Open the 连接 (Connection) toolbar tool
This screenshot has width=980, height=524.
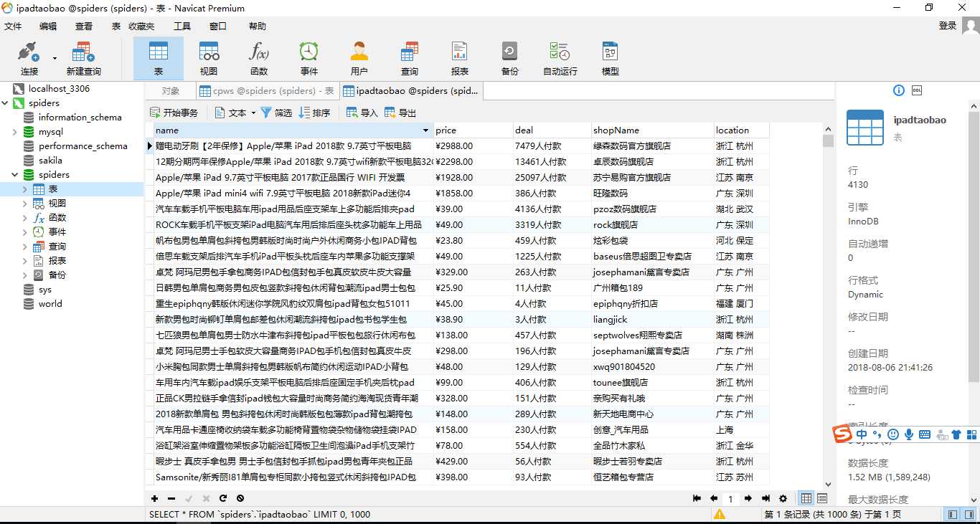[29, 59]
